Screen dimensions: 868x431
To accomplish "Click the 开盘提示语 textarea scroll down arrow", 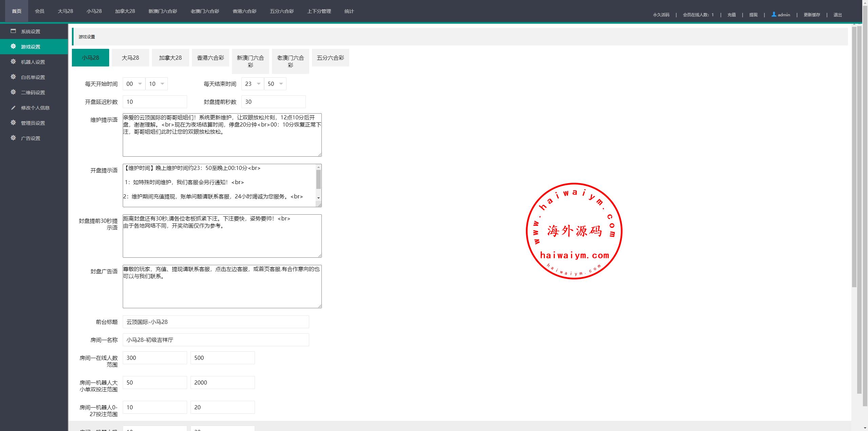I will point(318,198).
